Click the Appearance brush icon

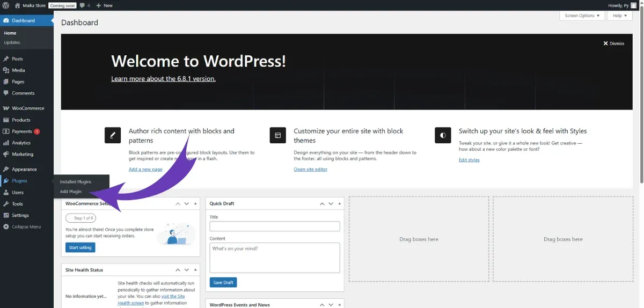[x=6, y=170]
